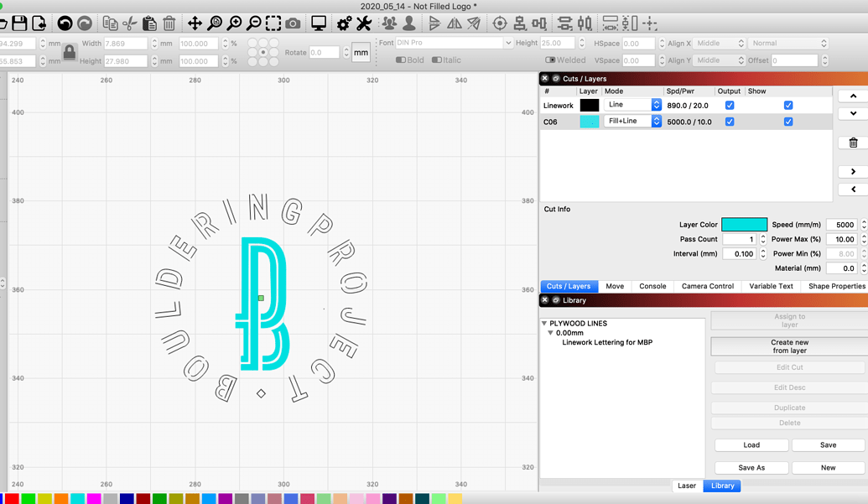Image resolution: width=868 pixels, height=504 pixels.
Task: Switch to the Console tab
Action: click(x=652, y=286)
